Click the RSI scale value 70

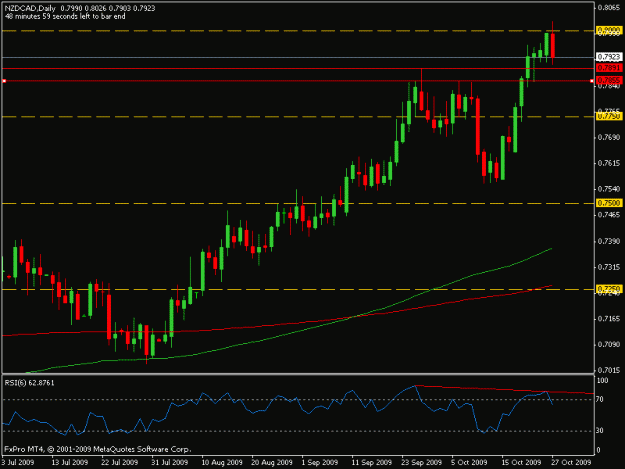click(x=600, y=399)
